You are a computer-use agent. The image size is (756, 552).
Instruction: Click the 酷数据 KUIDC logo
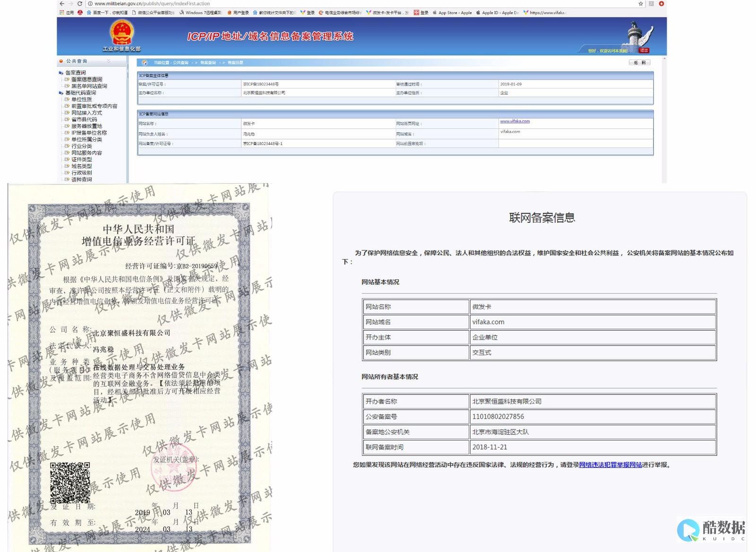pos(712,531)
